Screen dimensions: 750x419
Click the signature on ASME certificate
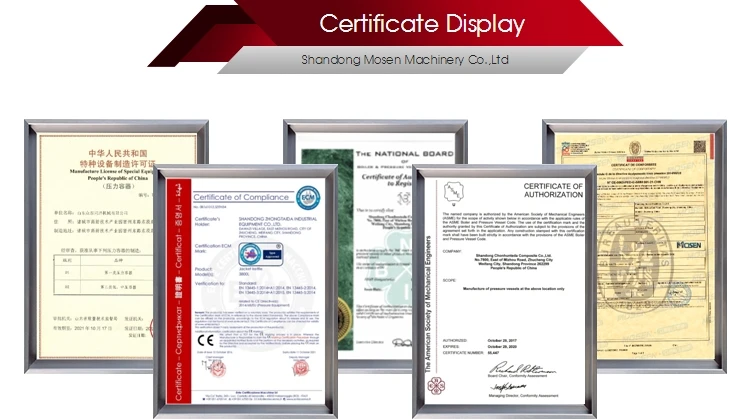pyautogui.click(x=522, y=369)
